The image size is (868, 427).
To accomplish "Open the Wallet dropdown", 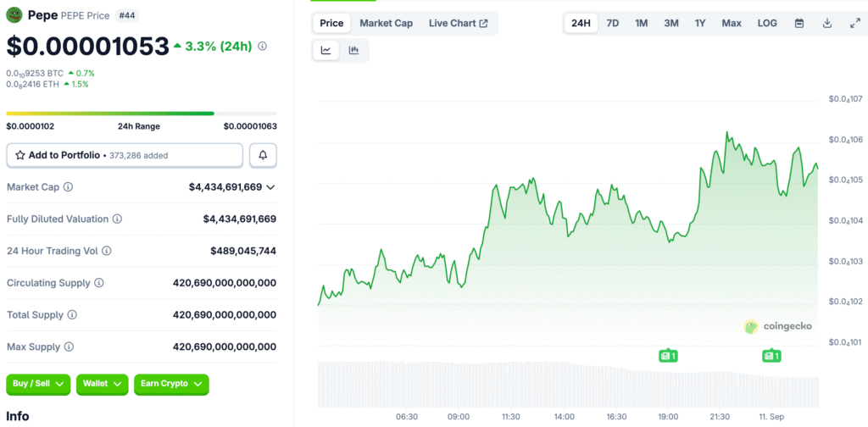I will click(103, 384).
